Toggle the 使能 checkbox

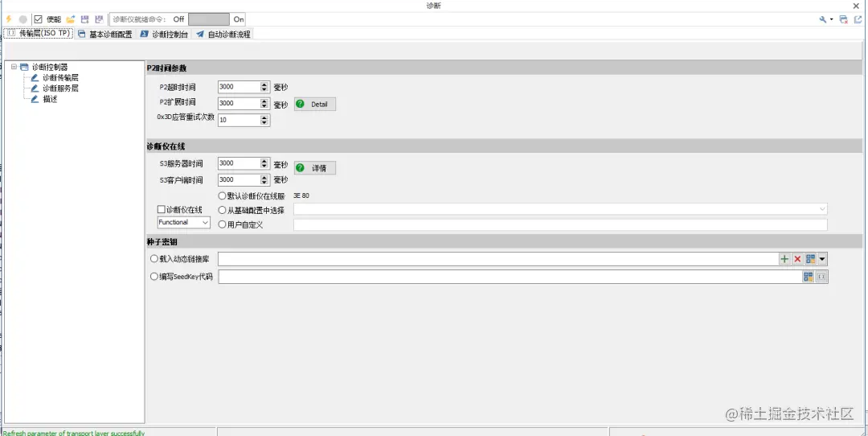[39, 19]
